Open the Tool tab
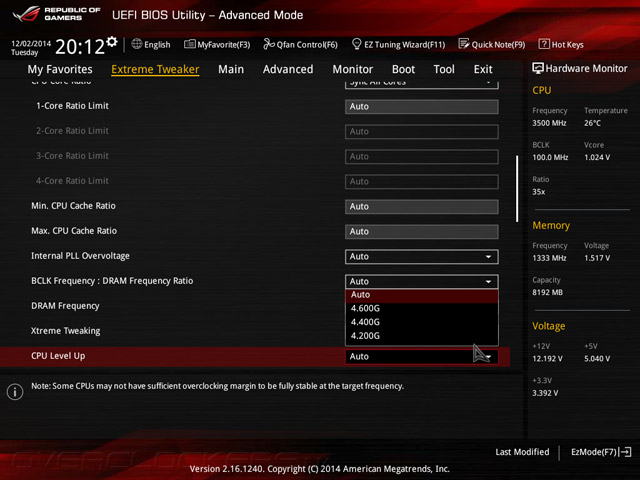640x480 pixels. (x=444, y=69)
